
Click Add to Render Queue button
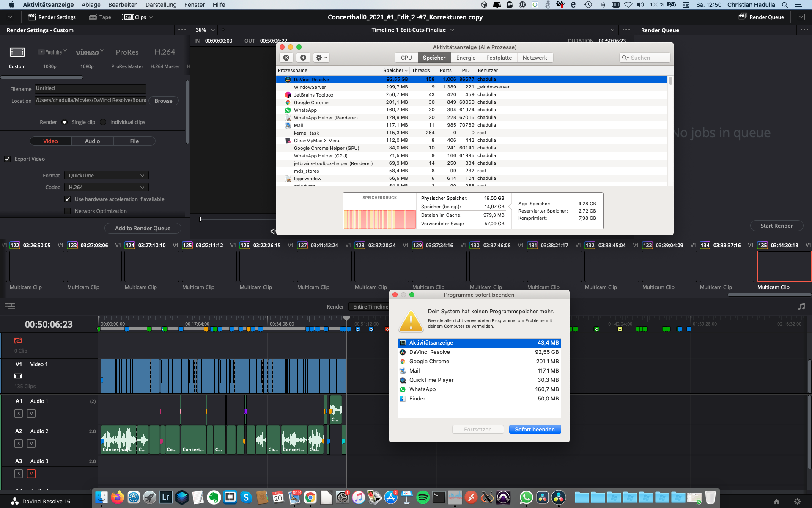143,228
